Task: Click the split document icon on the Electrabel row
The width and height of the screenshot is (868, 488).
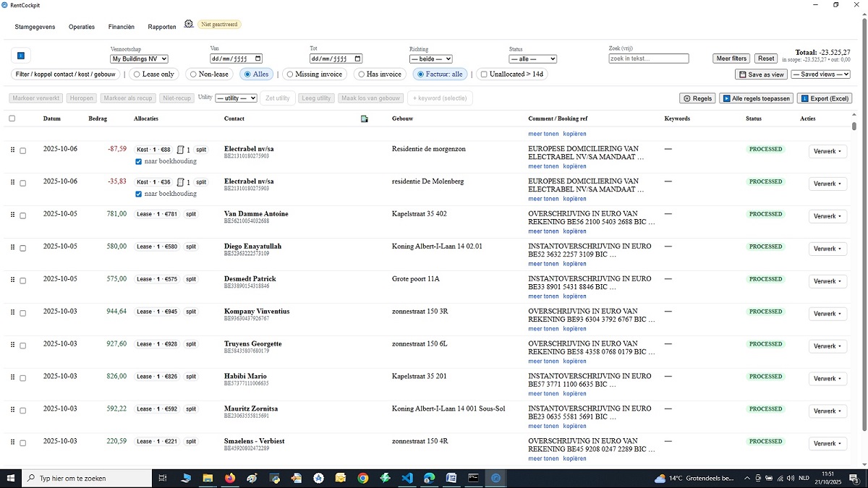Action: 180,150
